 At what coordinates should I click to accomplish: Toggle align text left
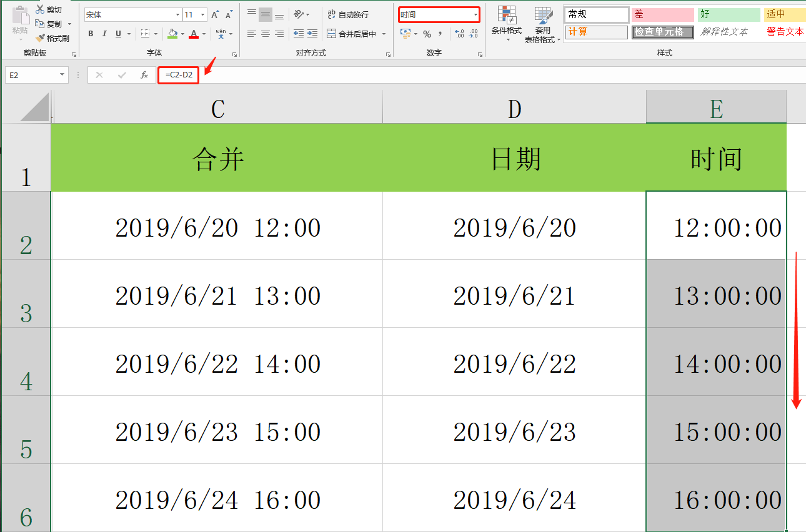pos(252,34)
